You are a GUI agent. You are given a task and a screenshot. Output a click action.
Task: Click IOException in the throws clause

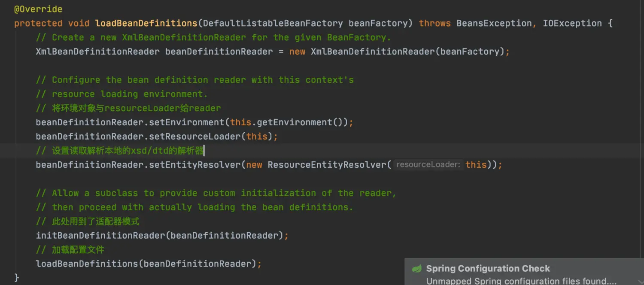pyautogui.click(x=572, y=23)
